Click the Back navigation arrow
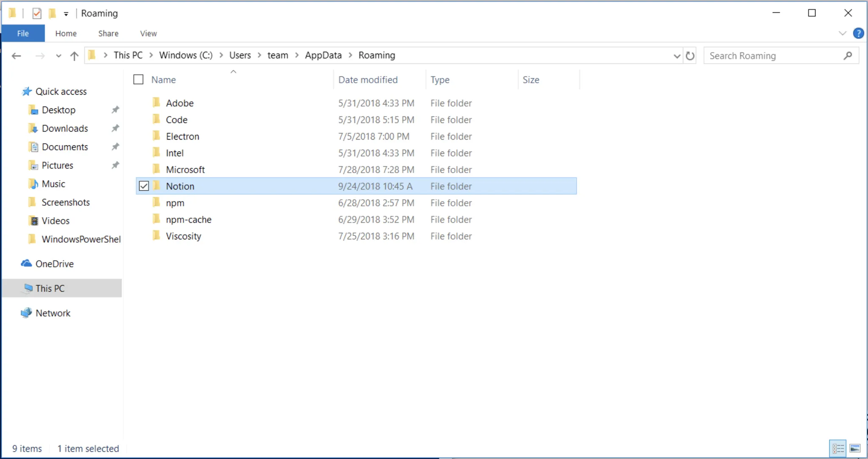Screen dimensions: 868x459 (17, 56)
